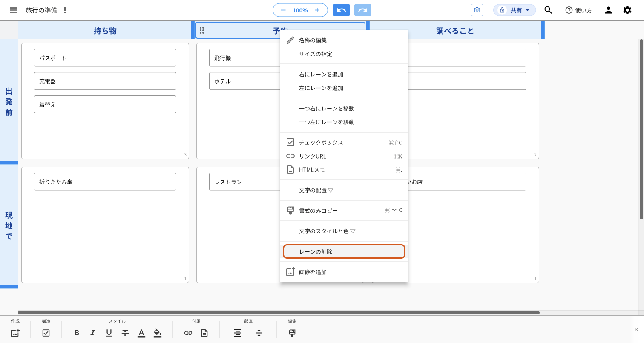Select the いお店 card
Screen dimensions: 644x343
467,182
